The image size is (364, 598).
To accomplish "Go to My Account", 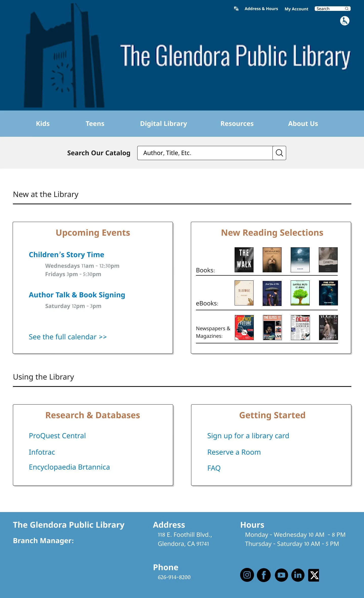I will pyautogui.click(x=296, y=9).
